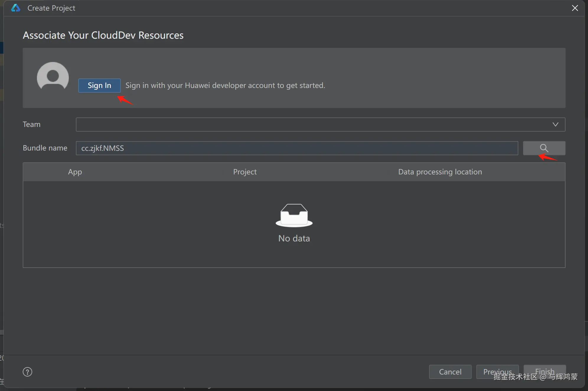Viewport: 588px width, 391px height.
Task: Close the Create Project dialog
Action: point(575,8)
